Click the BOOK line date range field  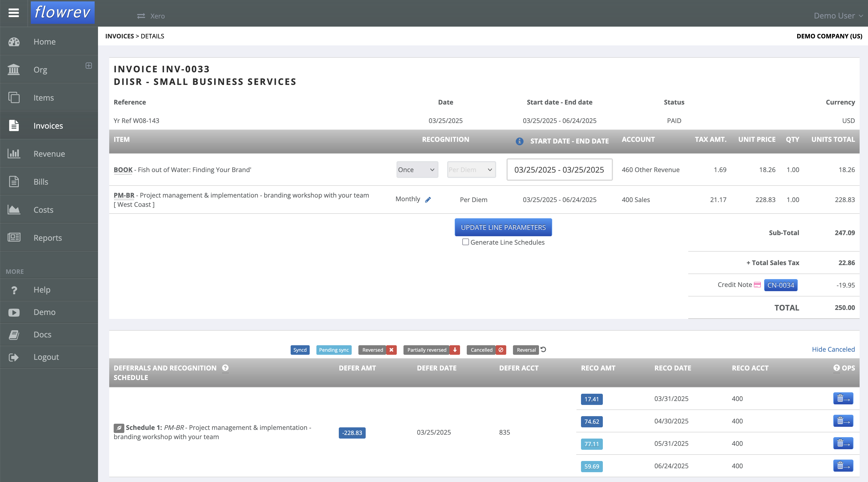(x=559, y=170)
